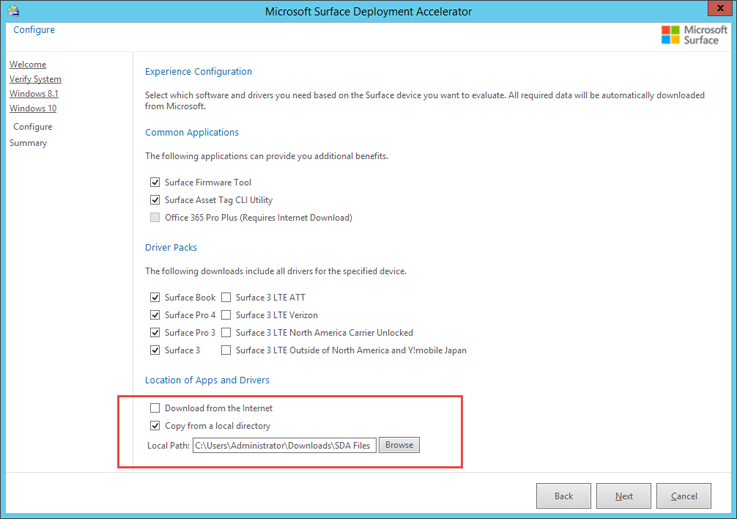The width and height of the screenshot is (737, 519).
Task: Enable Download from the Internet option
Action: pos(155,408)
